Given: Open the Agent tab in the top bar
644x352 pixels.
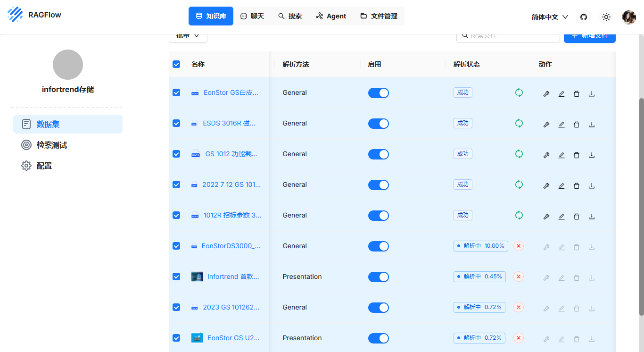Looking at the screenshot, I should click(331, 16).
